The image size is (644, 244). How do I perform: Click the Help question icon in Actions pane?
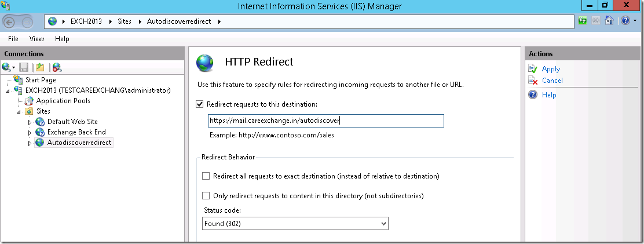(x=533, y=95)
